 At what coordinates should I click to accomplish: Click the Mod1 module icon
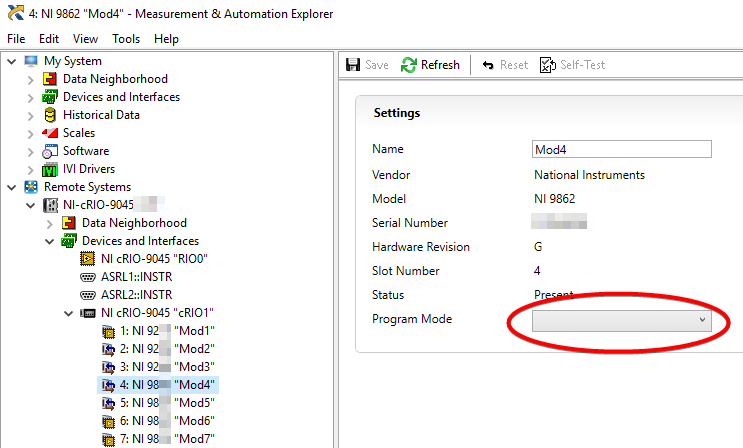[109, 331]
